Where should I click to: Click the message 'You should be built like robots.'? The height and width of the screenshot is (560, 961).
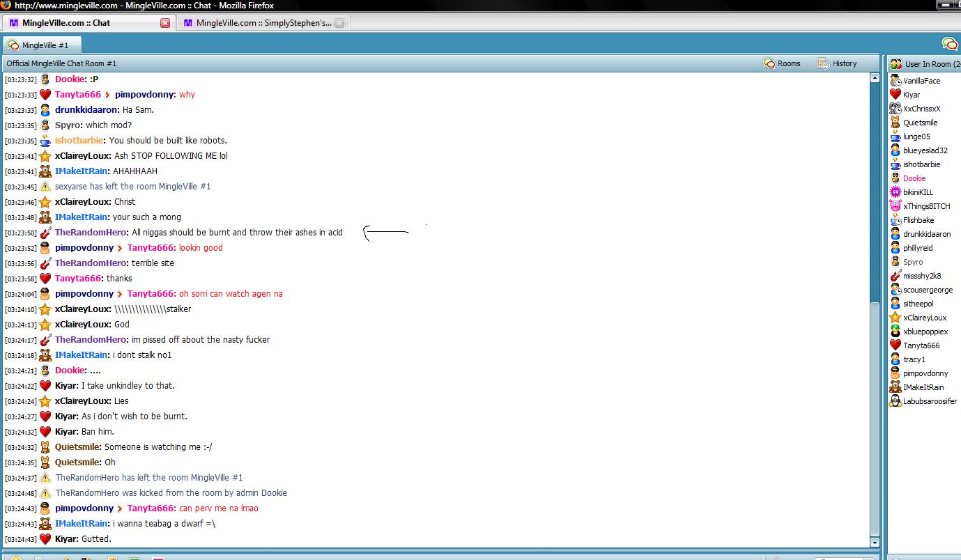(168, 141)
